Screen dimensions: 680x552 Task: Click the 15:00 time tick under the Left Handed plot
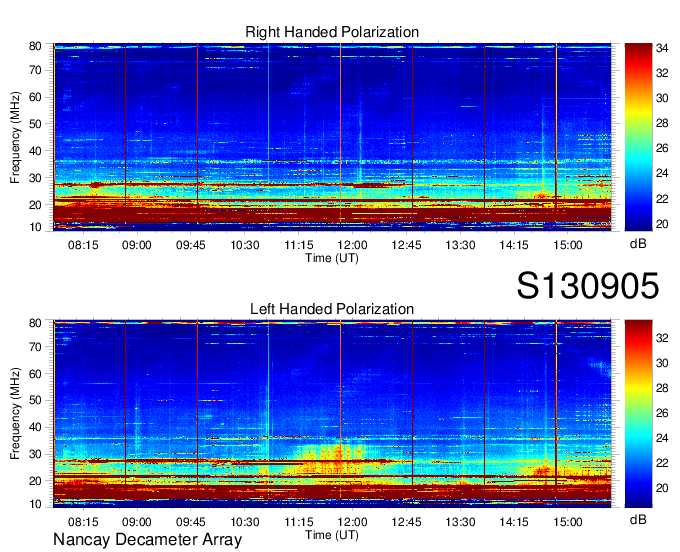(x=568, y=522)
